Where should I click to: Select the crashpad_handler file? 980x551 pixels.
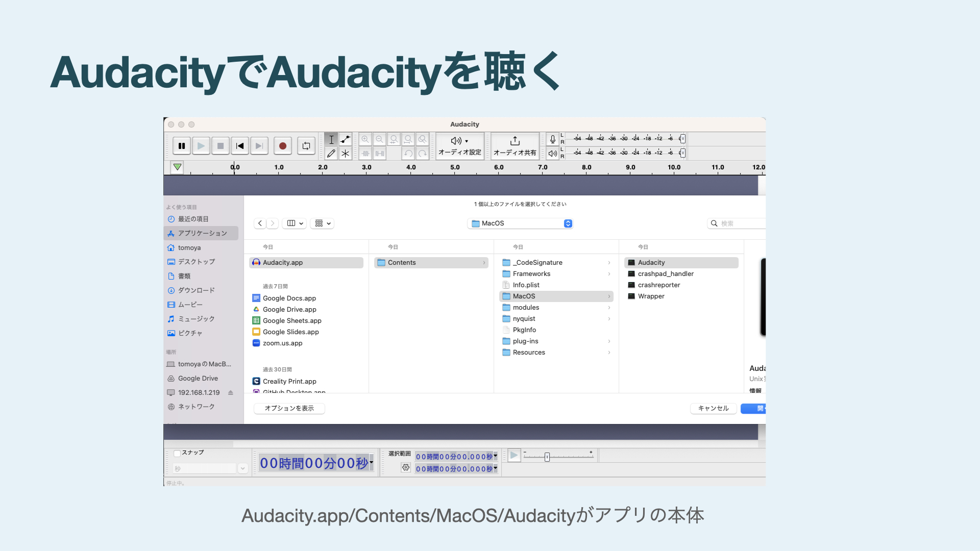tap(666, 274)
